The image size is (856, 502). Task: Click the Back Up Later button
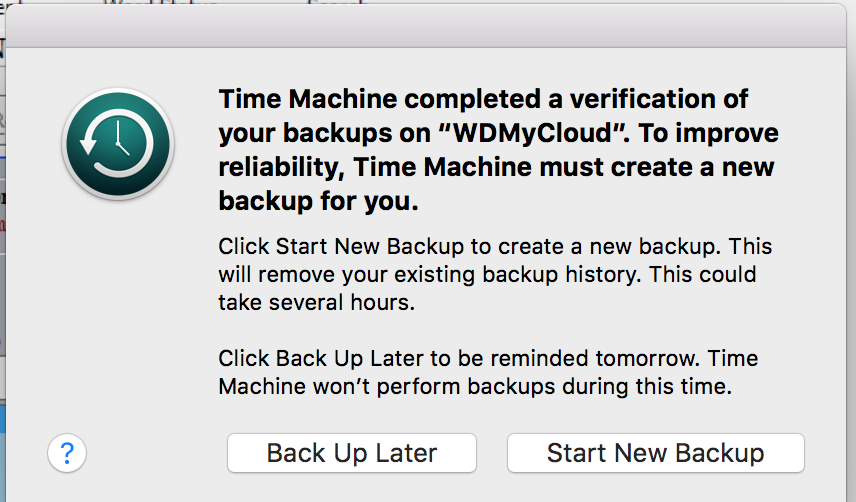coord(352,453)
